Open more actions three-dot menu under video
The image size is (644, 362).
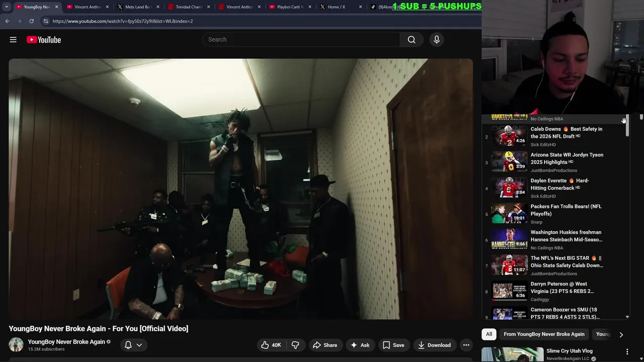(466, 345)
